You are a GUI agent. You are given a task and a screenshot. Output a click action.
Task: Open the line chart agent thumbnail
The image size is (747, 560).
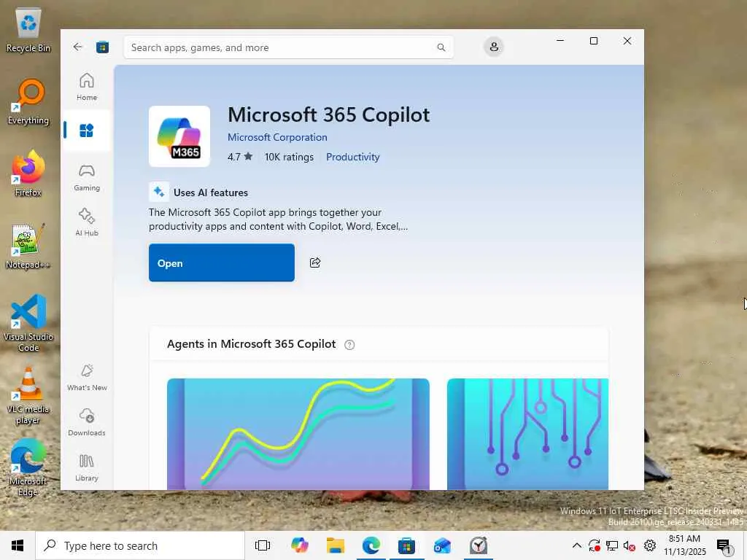(298, 434)
